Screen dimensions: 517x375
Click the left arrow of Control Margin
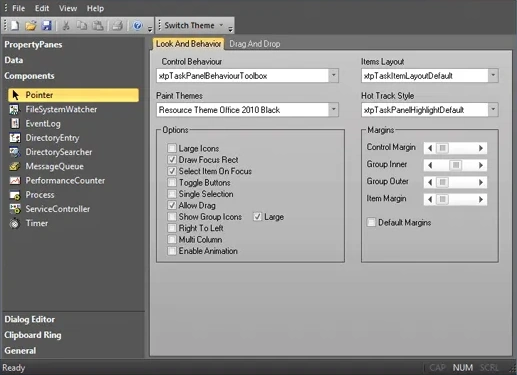coord(430,148)
